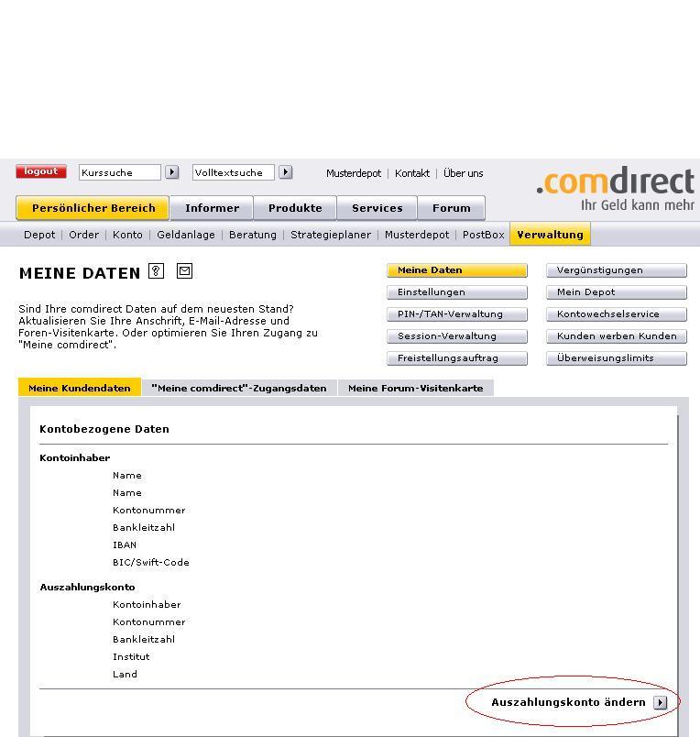Click the Auszahlungskonto ändern link text
The image size is (700, 737).
click(x=568, y=702)
